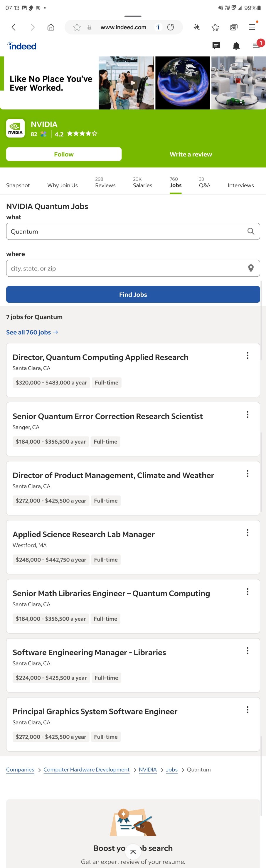Viewport: 266px width, 868px height.
Task: Follow the NVIDIA company
Action: (x=64, y=154)
